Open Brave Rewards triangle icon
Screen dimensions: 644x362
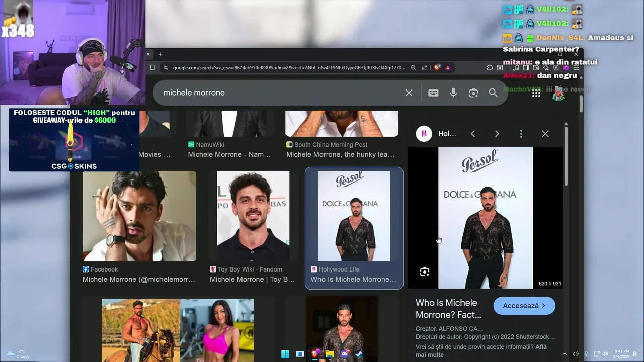pos(448,67)
